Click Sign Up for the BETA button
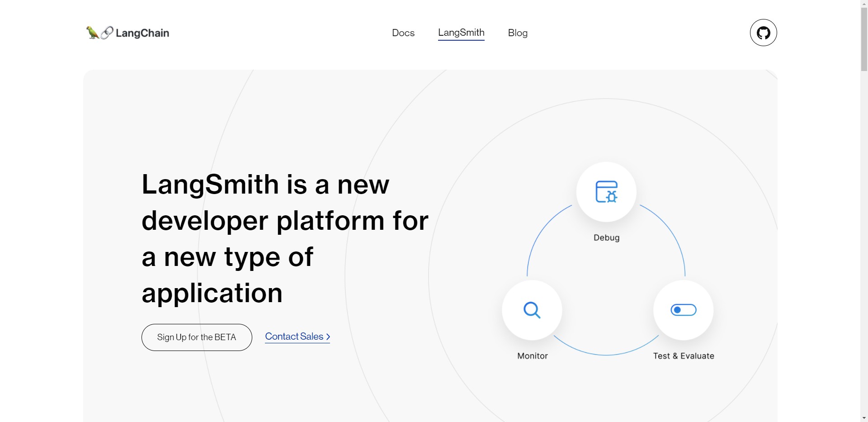 coord(197,337)
